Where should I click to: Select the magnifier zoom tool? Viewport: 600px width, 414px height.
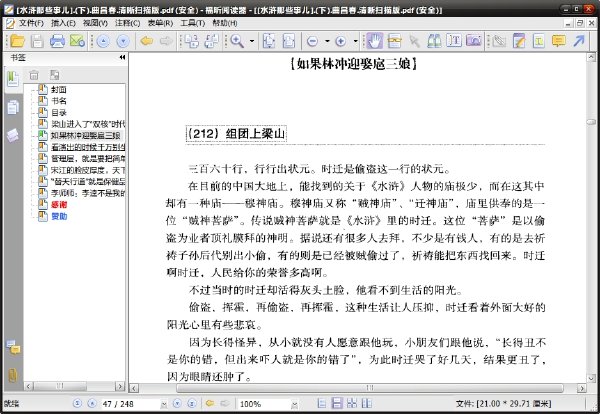237,41
